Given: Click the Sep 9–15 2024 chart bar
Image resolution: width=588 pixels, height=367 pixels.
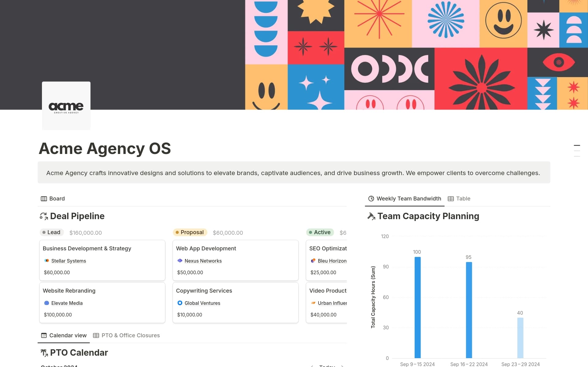Looking at the screenshot, I should pyautogui.click(x=417, y=307).
